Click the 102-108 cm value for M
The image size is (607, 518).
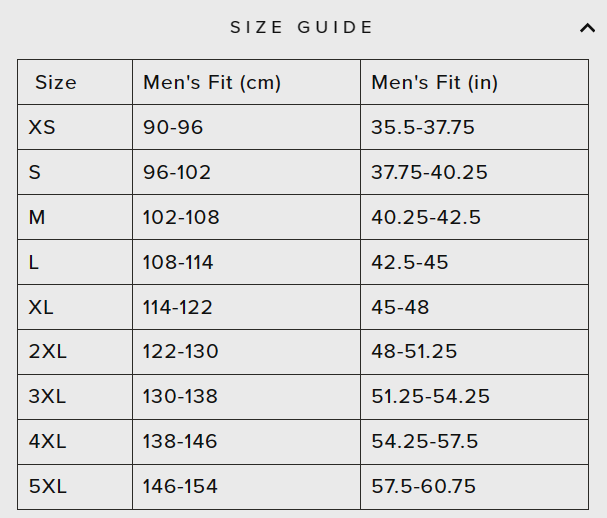pyautogui.click(x=181, y=217)
